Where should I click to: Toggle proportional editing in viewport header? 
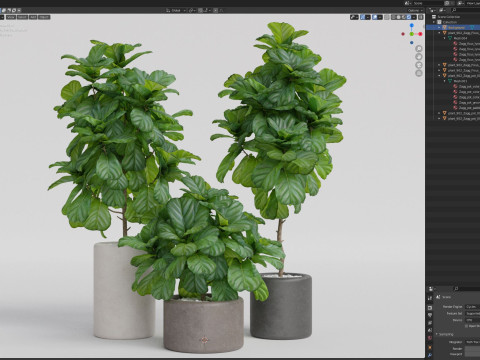click(x=215, y=10)
